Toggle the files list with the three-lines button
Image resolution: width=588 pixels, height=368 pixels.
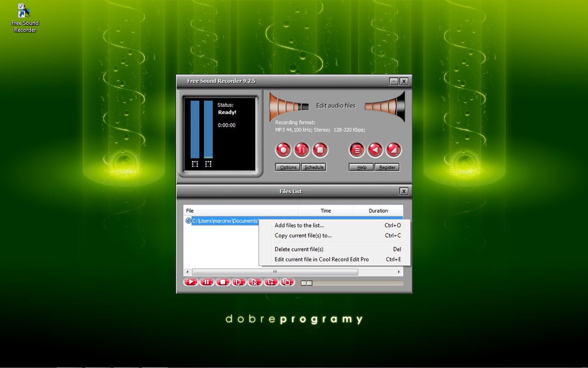(357, 149)
